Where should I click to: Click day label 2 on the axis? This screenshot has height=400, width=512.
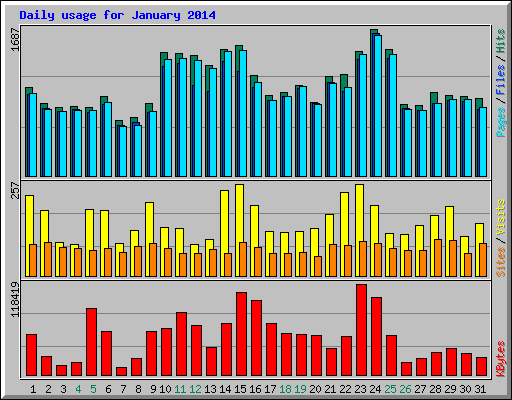tap(48, 389)
